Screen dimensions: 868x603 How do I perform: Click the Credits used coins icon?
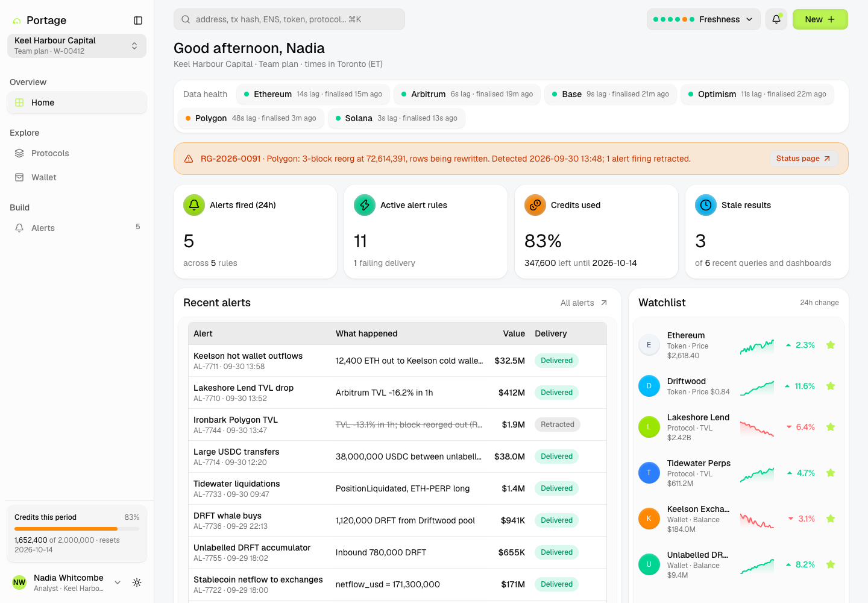click(x=535, y=205)
